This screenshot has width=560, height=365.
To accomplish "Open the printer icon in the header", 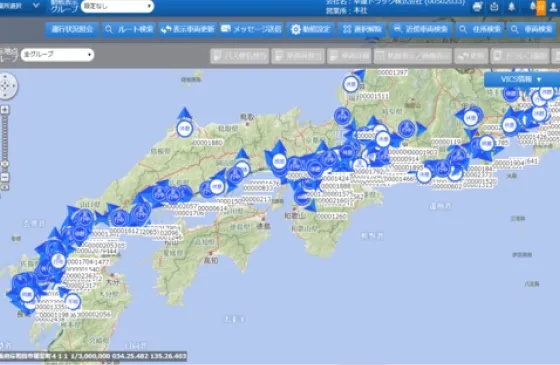I will pyautogui.click(x=477, y=7).
